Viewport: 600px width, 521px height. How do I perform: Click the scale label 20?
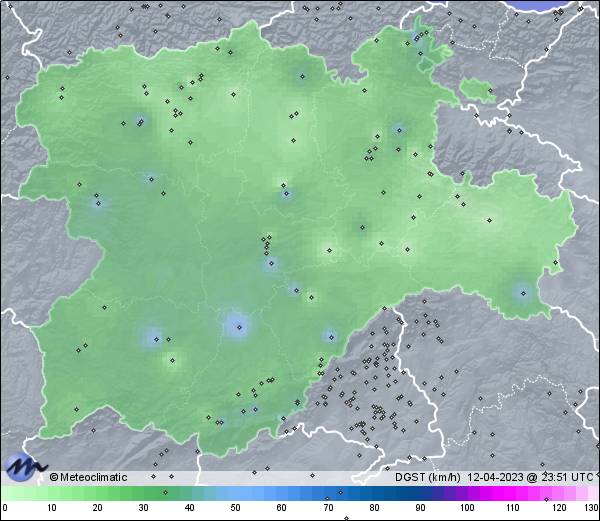tap(98, 508)
